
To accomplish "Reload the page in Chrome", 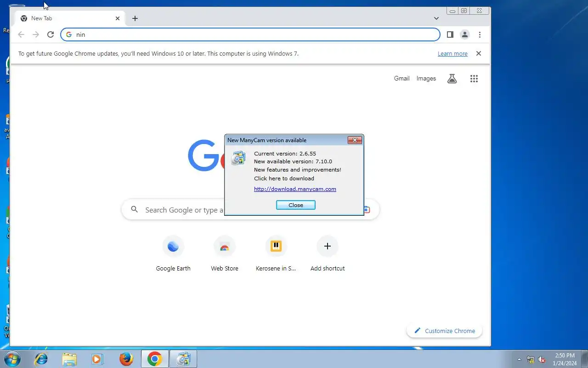I will click(51, 34).
